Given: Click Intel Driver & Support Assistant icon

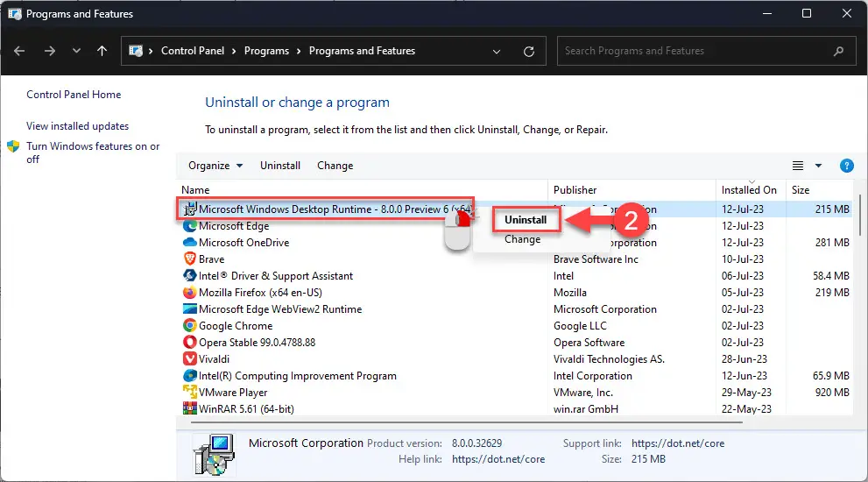Looking at the screenshot, I should (x=190, y=275).
